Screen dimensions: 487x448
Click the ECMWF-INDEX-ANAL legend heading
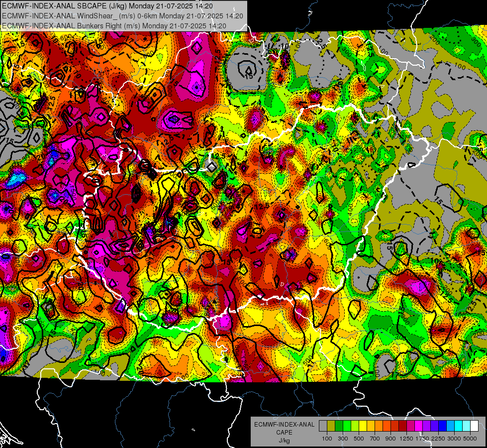point(285,425)
